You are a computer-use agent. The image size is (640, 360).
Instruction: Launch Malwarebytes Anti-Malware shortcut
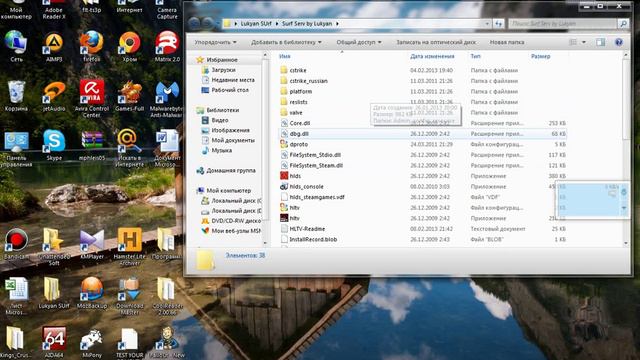[166, 99]
